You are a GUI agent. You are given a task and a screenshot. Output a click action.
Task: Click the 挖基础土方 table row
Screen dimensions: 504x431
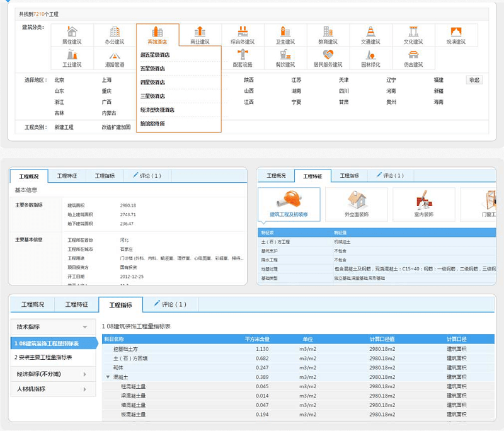point(298,349)
